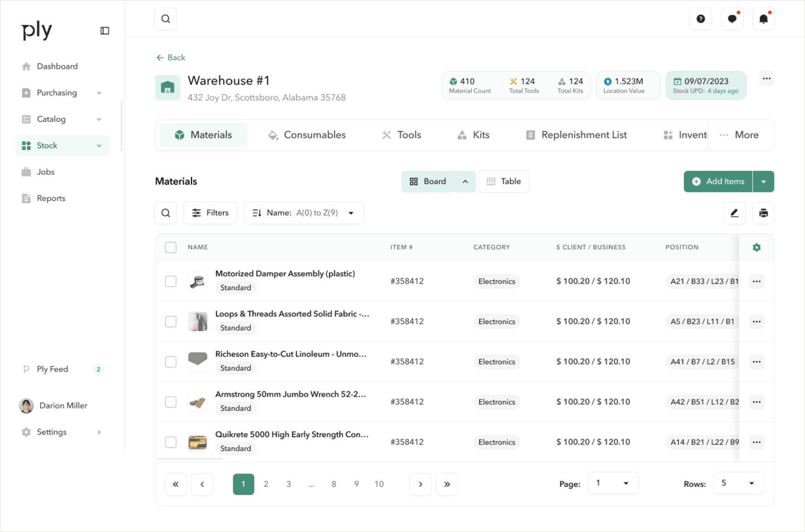Click the Stock UPD 09/07/2023 badge
Image resolution: width=805 pixels, height=532 pixels.
706,85
